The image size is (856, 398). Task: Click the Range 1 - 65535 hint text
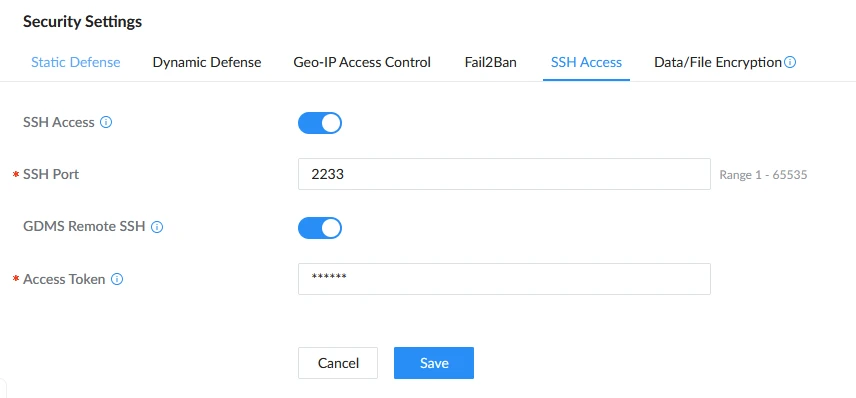pyautogui.click(x=763, y=175)
